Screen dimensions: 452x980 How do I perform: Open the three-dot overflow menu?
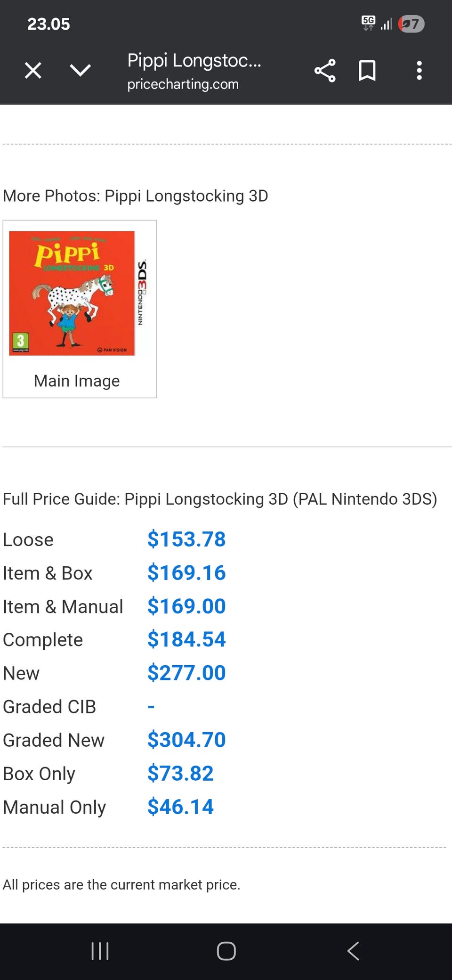tap(419, 71)
